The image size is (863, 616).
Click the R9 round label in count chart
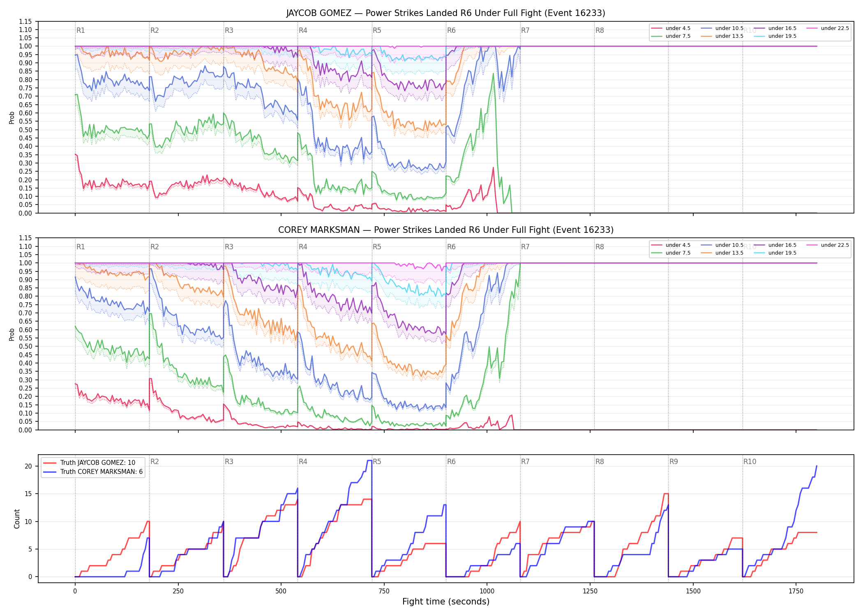pos(674,462)
